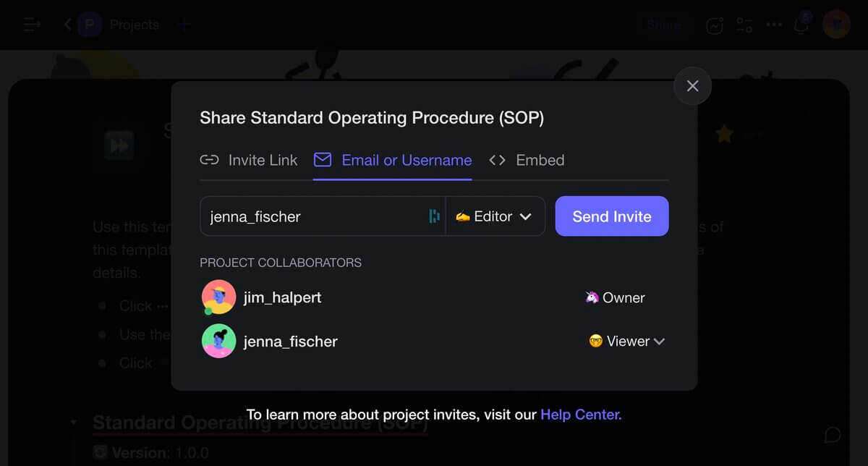Change jenna_fischer's Viewer role via its dropdown
Viewport: 868px width, 466px height.
tap(626, 341)
